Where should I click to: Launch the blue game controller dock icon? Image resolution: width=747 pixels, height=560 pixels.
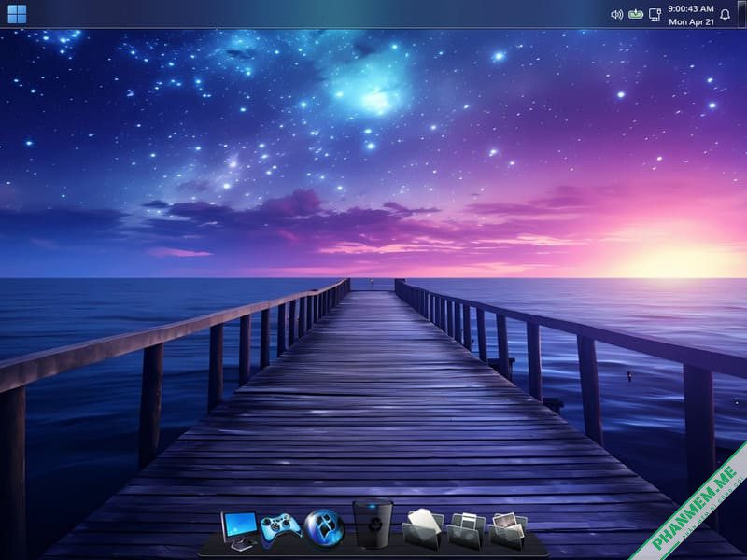(281, 529)
